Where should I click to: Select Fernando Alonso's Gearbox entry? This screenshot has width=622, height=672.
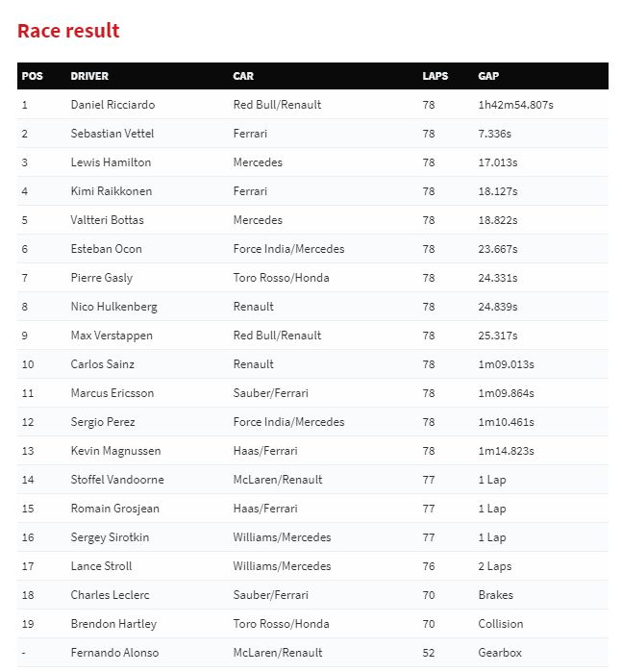pyautogui.click(x=500, y=653)
